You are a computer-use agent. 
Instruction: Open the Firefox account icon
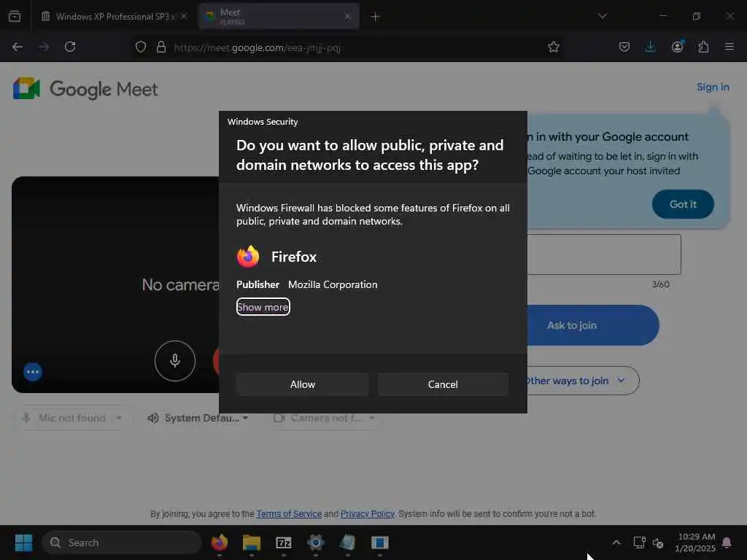[677, 47]
